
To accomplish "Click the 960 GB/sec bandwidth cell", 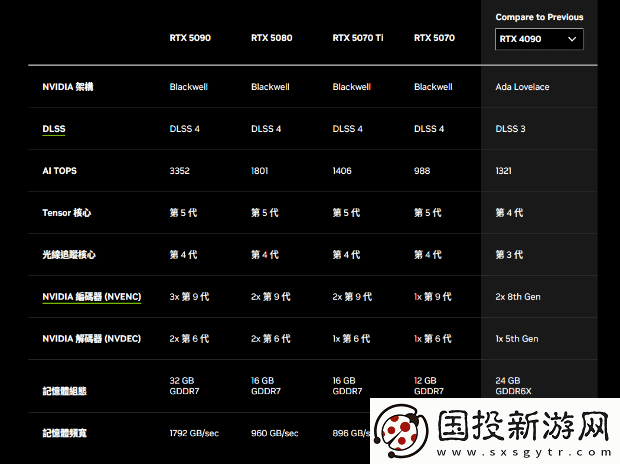I will click(x=275, y=433).
